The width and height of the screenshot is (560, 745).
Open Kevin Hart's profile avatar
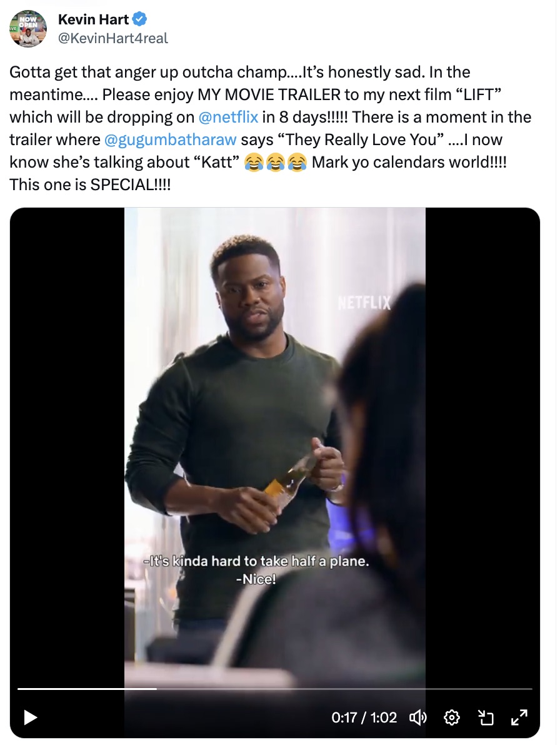(28, 28)
